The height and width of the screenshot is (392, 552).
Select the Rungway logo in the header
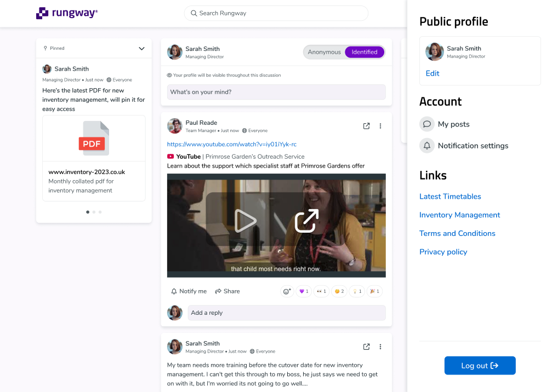tap(66, 13)
